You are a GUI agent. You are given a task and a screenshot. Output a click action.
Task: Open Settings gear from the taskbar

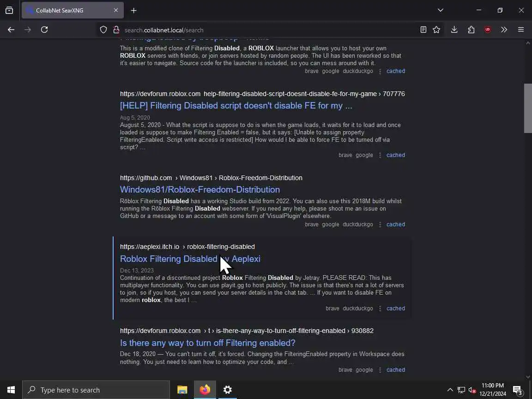click(x=228, y=390)
